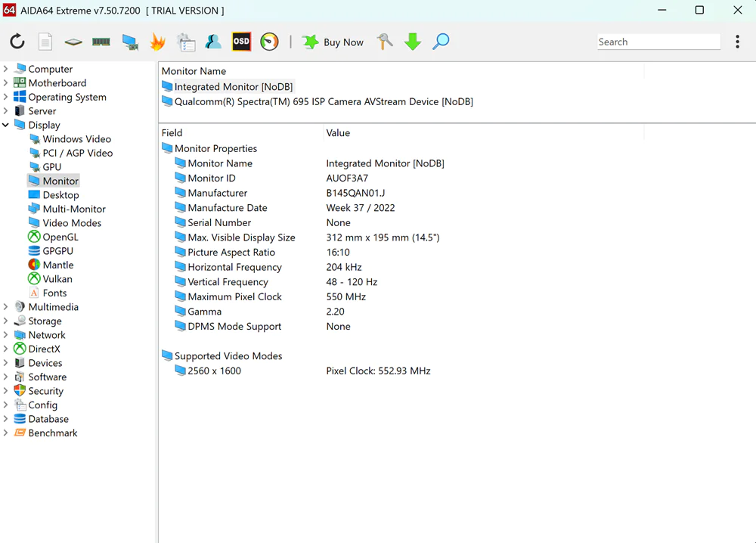Select the Maximum Pixel Clock row
The image size is (756, 543).
point(270,296)
